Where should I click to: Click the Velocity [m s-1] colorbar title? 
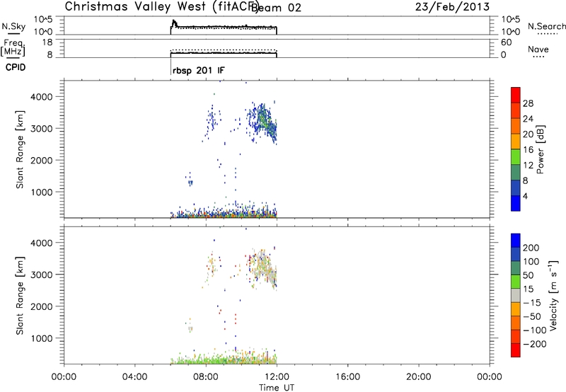pos(553,295)
